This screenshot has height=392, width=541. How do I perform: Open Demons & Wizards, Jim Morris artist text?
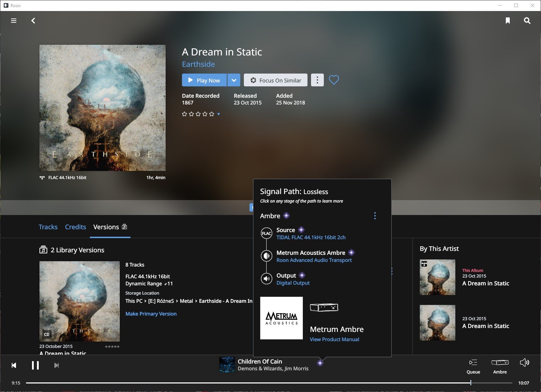273,369
